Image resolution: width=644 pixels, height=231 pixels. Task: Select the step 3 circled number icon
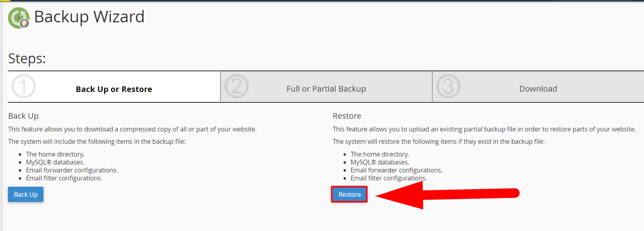pyautogui.click(x=448, y=86)
